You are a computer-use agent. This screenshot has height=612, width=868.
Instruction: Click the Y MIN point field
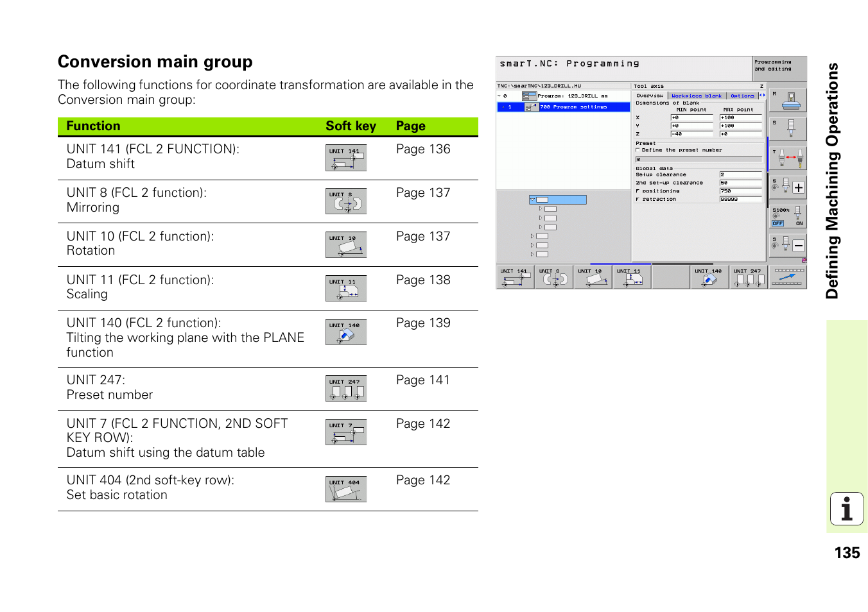[691, 126]
